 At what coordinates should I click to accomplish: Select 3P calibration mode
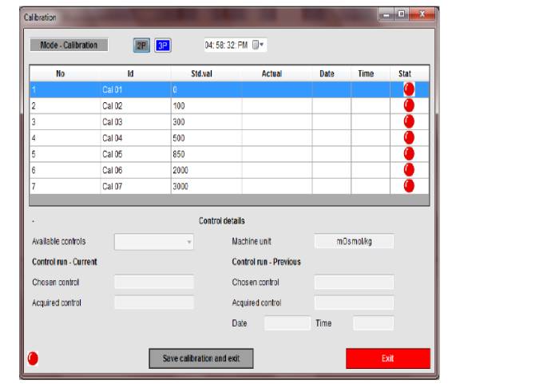163,46
